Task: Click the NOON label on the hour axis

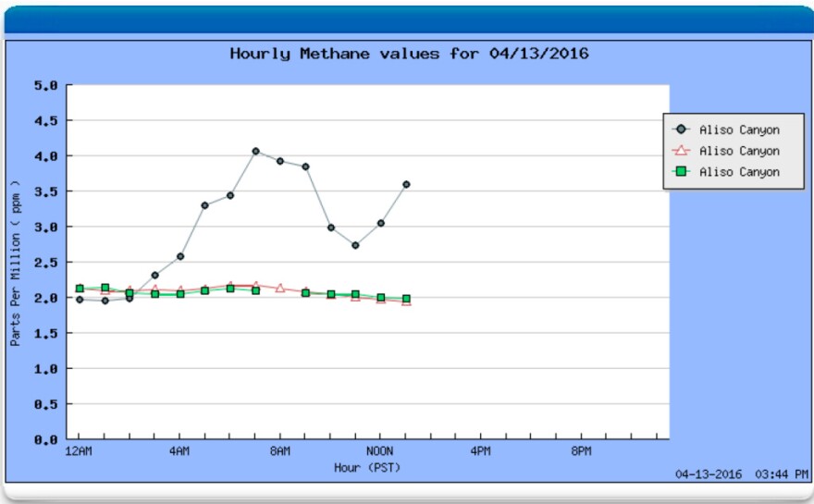Action: coord(380,451)
